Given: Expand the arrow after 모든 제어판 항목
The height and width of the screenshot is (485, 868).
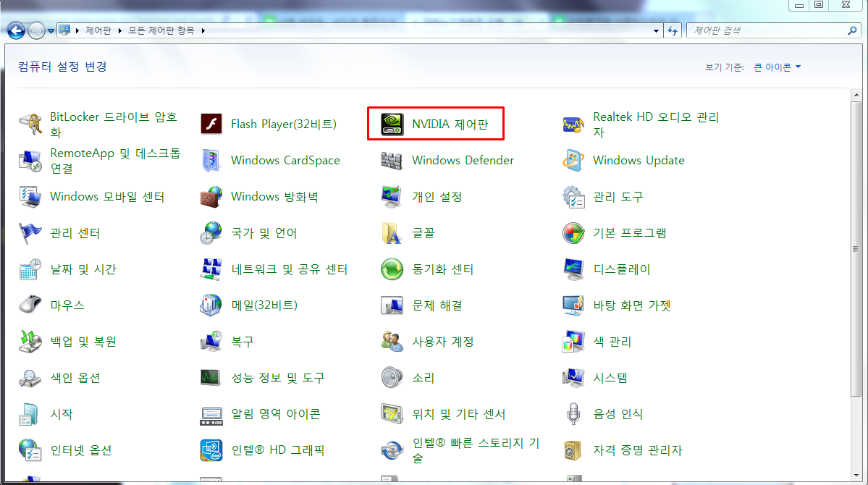Looking at the screenshot, I should point(203,30).
